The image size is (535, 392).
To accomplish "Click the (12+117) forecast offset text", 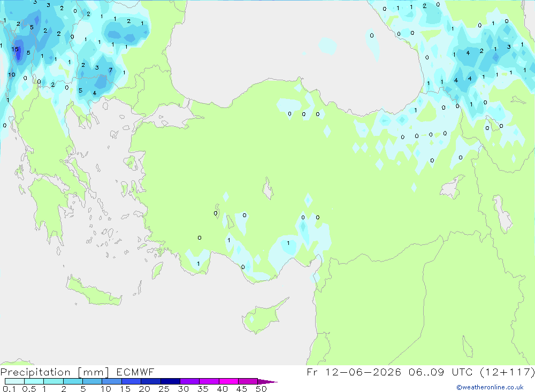I will click(507, 372).
